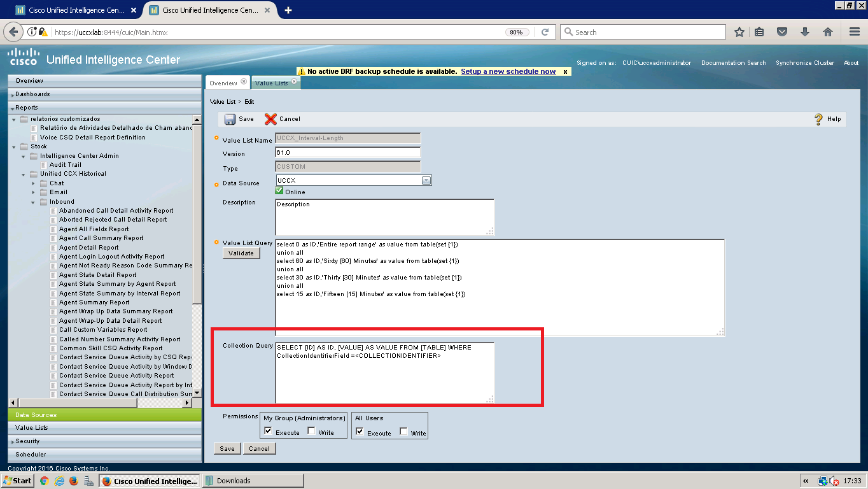Open Data Sources in the left navigation

coord(105,415)
